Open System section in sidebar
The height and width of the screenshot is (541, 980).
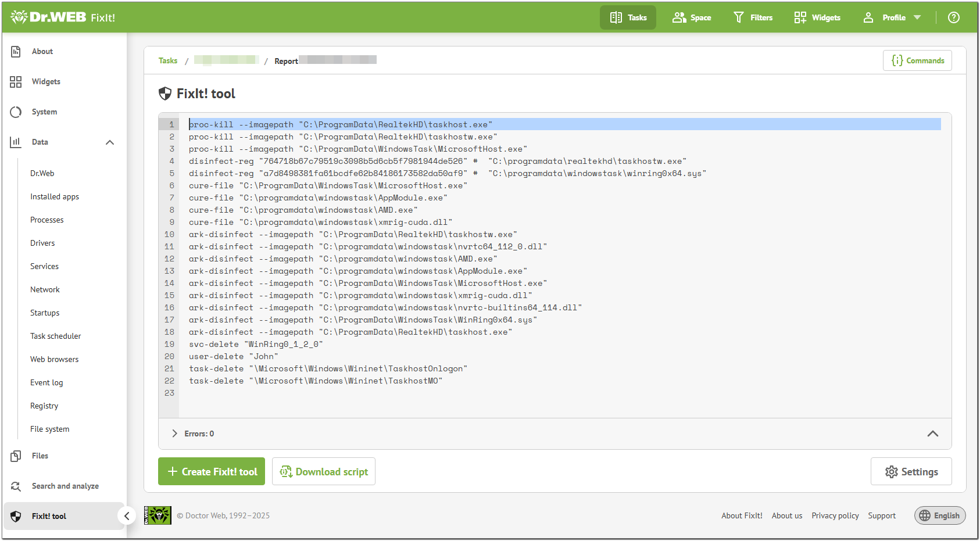(x=44, y=112)
